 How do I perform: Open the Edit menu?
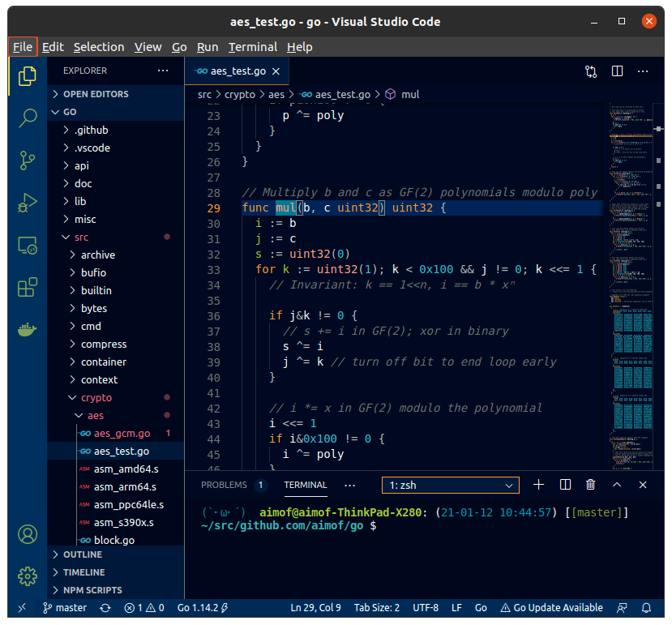coord(53,47)
